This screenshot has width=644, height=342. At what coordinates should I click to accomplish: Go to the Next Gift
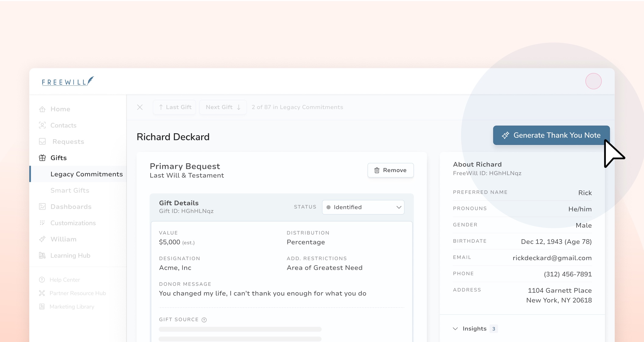click(x=223, y=107)
